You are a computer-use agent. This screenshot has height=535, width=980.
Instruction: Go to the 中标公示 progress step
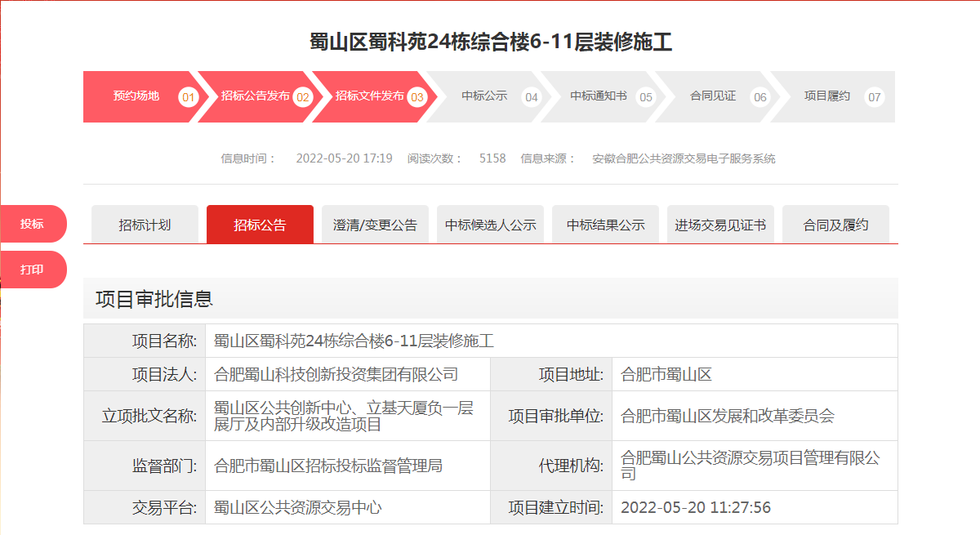click(484, 96)
